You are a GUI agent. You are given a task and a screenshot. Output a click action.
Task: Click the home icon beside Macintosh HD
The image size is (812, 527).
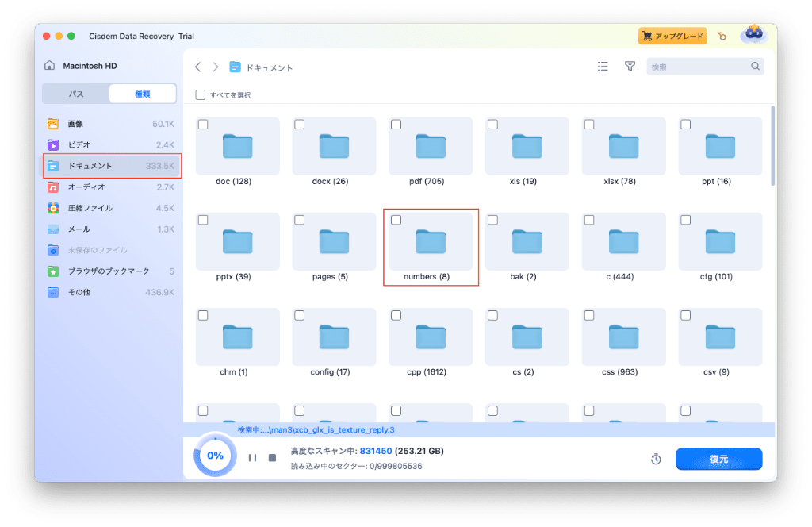point(51,66)
